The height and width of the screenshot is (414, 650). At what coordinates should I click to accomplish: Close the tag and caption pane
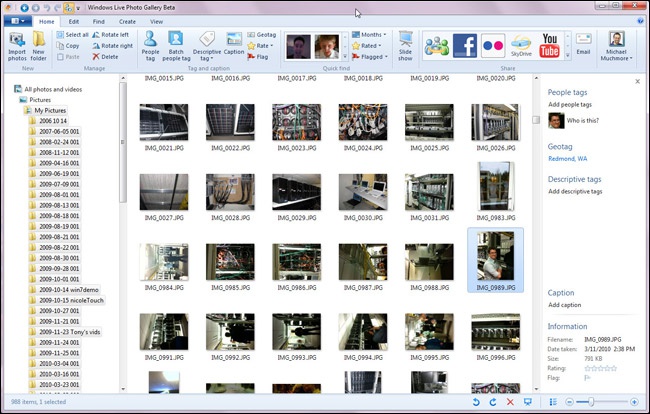[638, 82]
